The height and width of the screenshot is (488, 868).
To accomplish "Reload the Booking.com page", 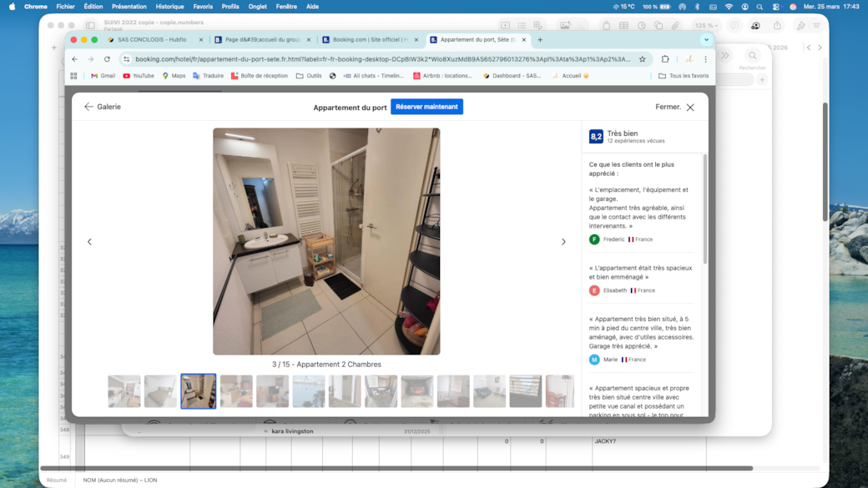I will [x=107, y=59].
